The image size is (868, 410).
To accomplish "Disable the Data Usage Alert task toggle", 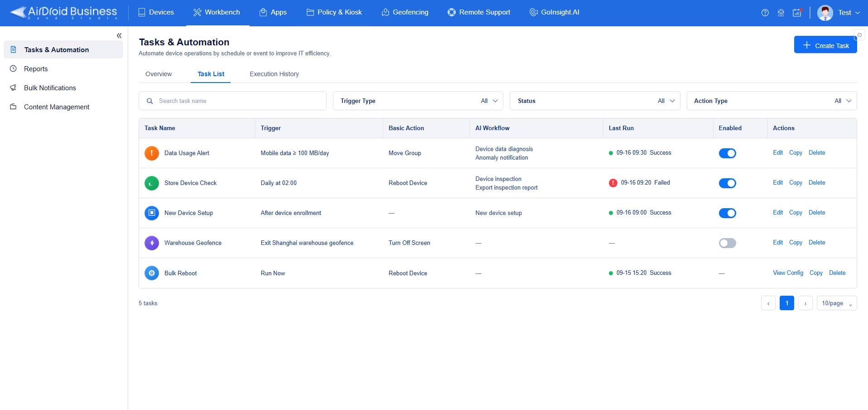I will coord(727,153).
